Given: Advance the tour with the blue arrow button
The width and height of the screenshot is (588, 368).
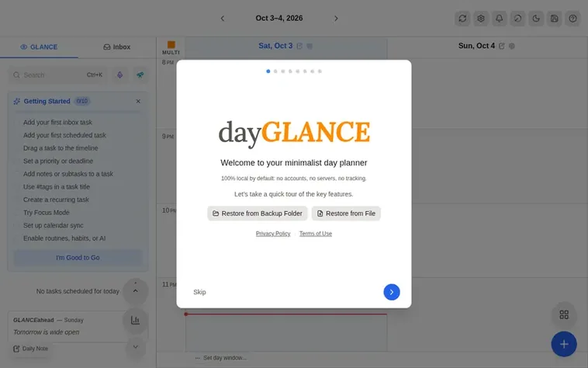Looking at the screenshot, I should tap(392, 292).
